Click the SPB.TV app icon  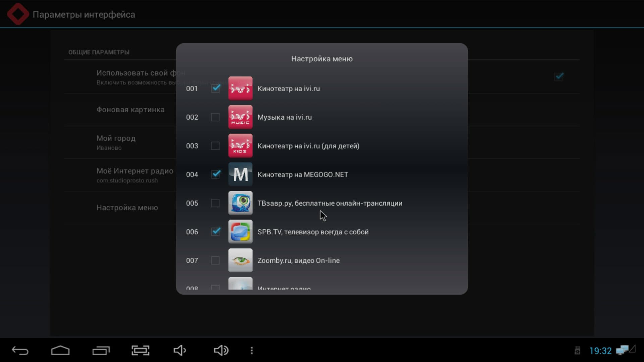point(240,232)
